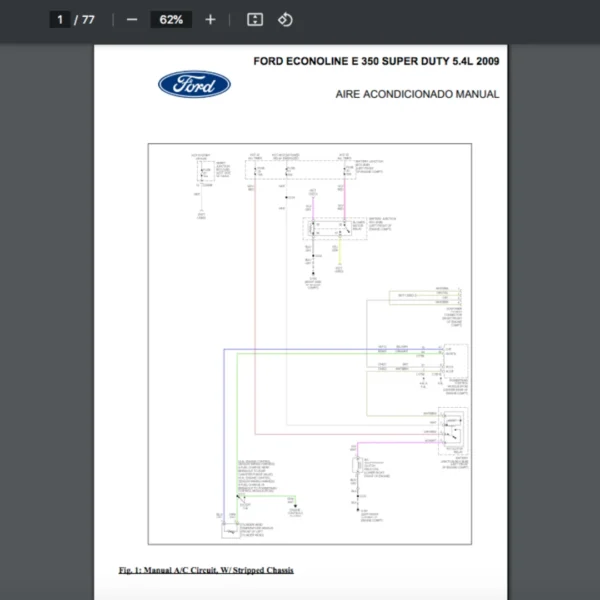
Task: Click the caption 'Fig. 1: Manual A/C Circuit, W/ Stripped Chassis'
Action: click(206, 570)
